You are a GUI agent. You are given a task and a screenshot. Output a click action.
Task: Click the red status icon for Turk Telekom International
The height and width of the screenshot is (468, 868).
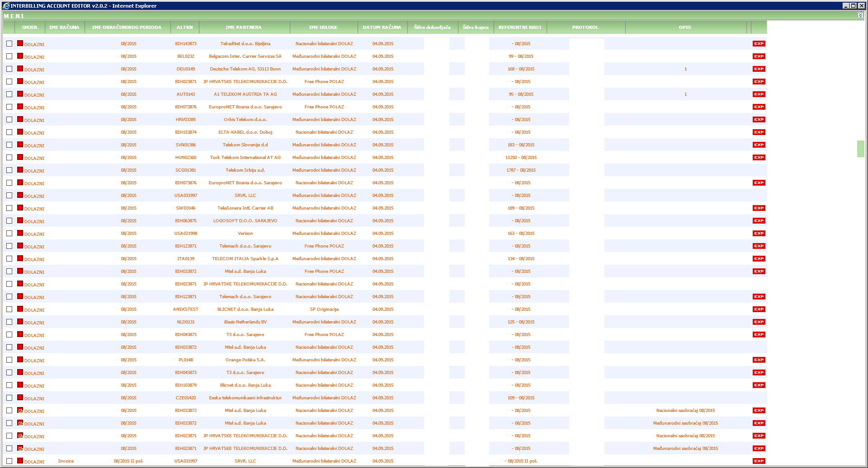point(20,157)
